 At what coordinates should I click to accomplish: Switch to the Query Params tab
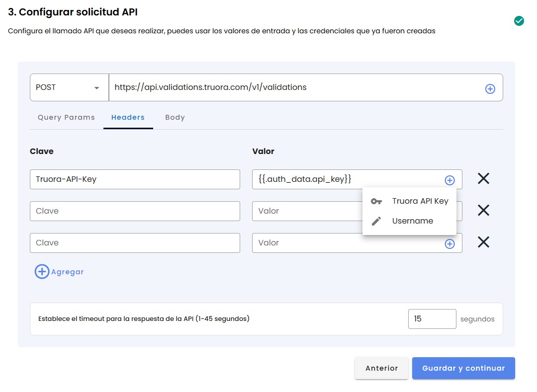point(66,117)
